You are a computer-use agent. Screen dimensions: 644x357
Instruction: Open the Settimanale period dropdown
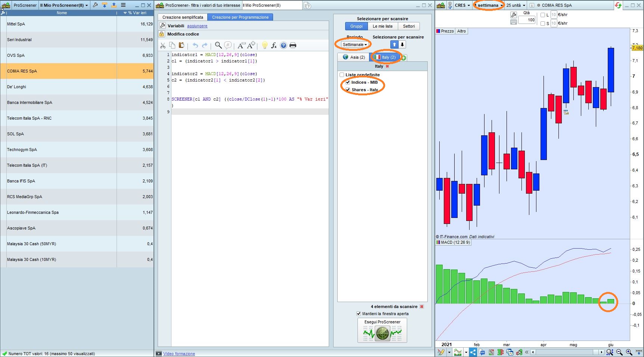[354, 44]
